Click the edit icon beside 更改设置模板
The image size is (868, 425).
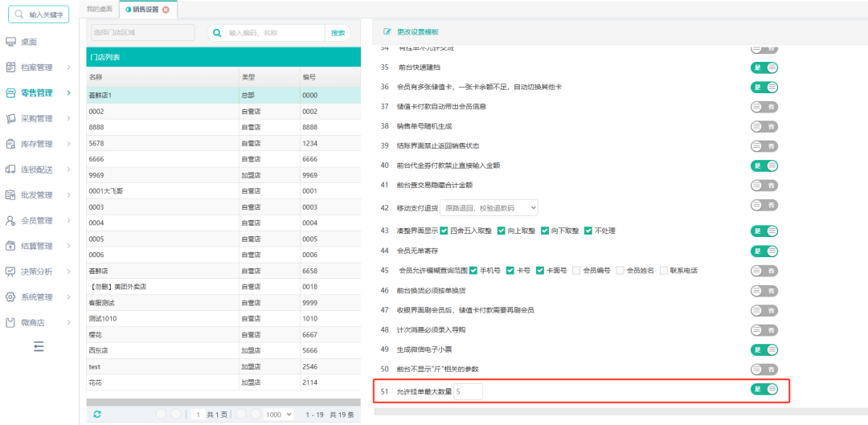(x=387, y=32)
